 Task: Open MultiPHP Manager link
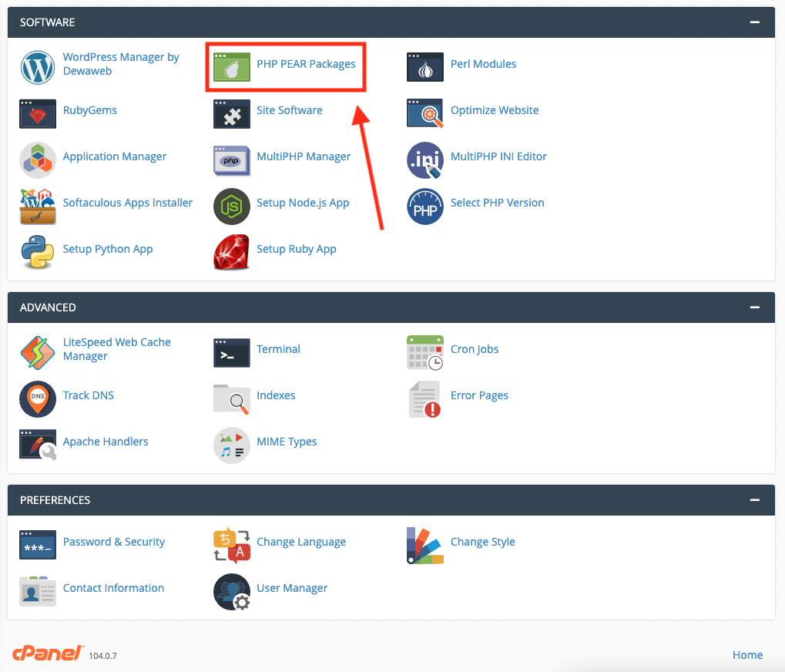pyautogui.click(x=304, y=156)
